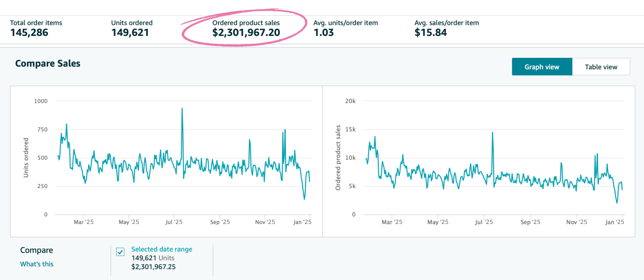Click the Compare Sales heading
644x280 pixels.
pos(48,63)
